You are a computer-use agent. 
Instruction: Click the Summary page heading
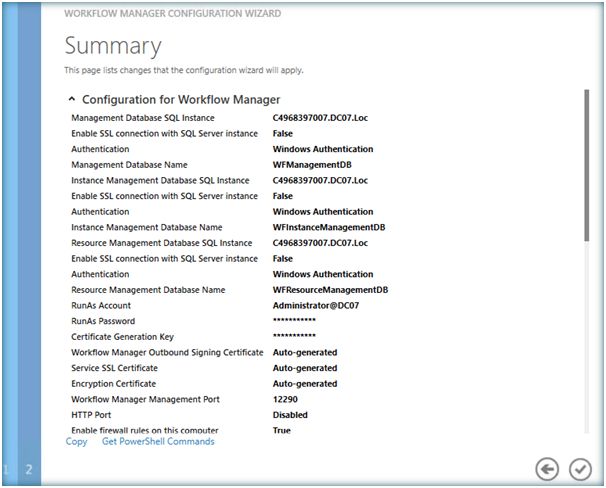[x=112, y=45]
